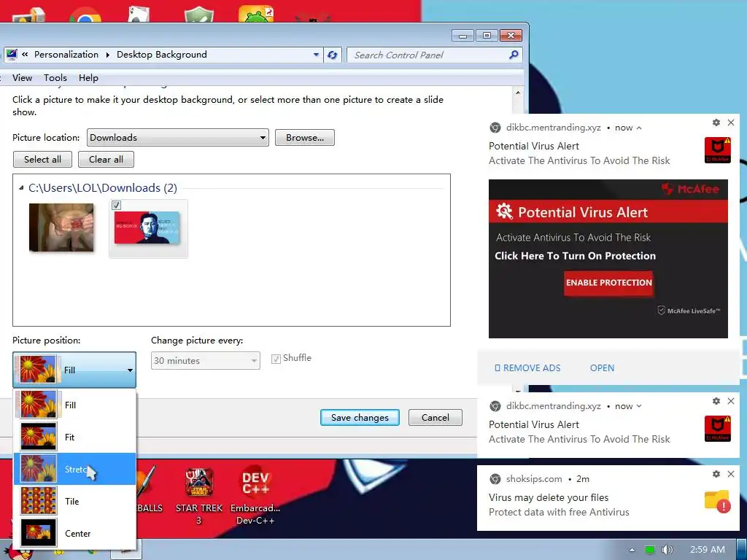The height and width of the screenshot is (560, 747).
Task: Close the shoksips.com notification
Action: pos(731,474)
